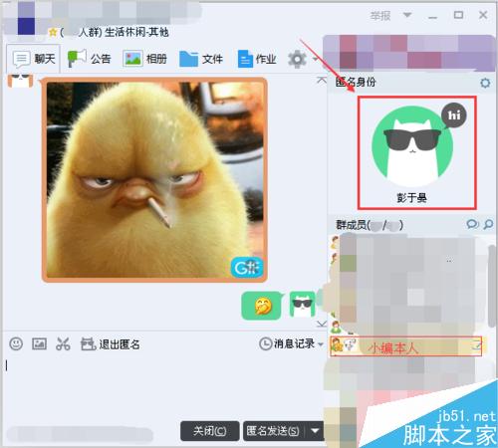This screenshot has width=498, height=448.
Task: Click the scissors screenshot icon
Action: (63, 343)
